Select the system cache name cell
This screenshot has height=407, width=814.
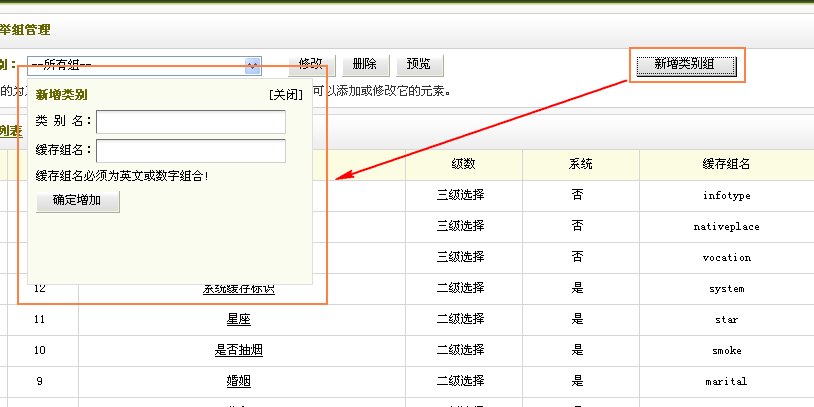(x=726, y=289)
